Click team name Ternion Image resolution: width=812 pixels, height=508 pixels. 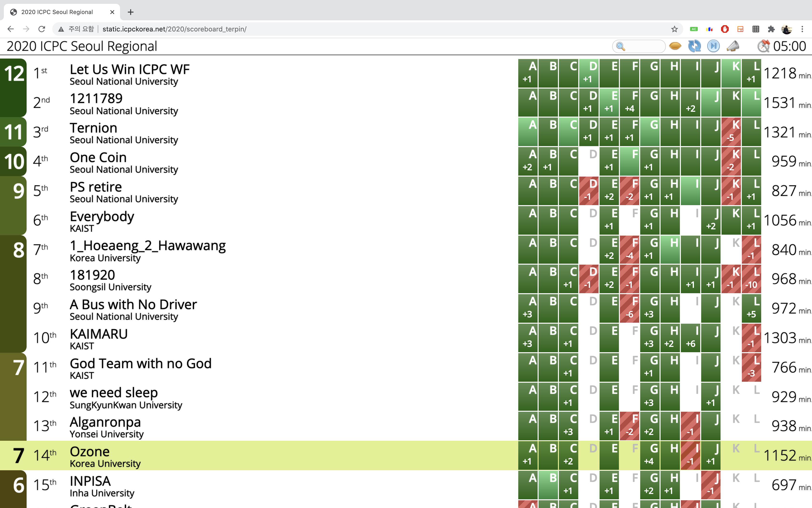point(93,128)
